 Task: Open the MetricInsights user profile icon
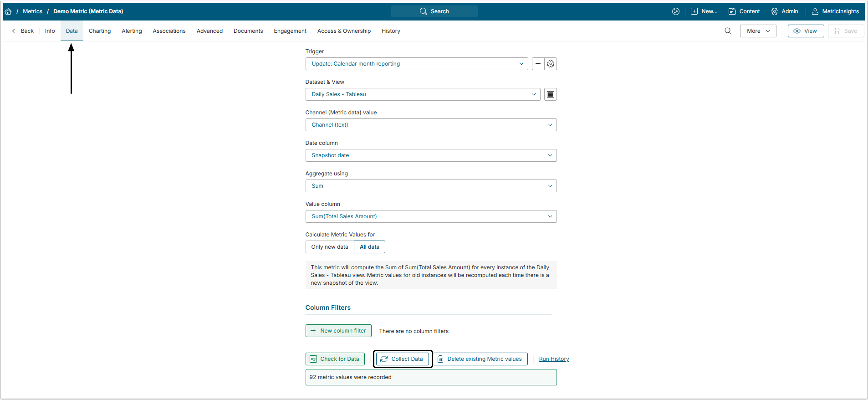tap(815, 11)
